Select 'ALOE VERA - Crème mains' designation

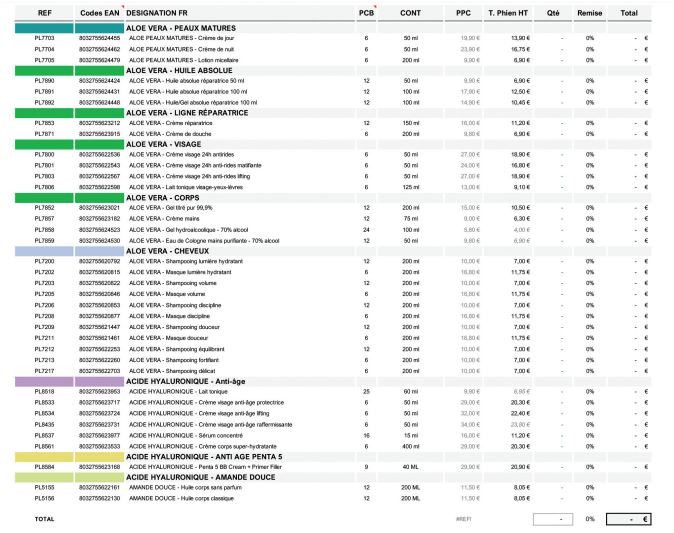click(x=164, y=219)
